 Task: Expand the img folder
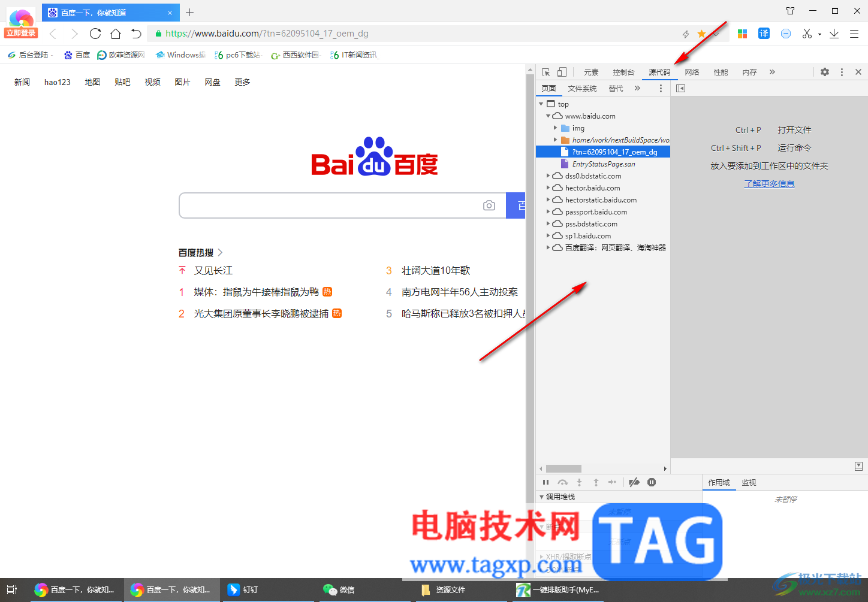[555, 128]
